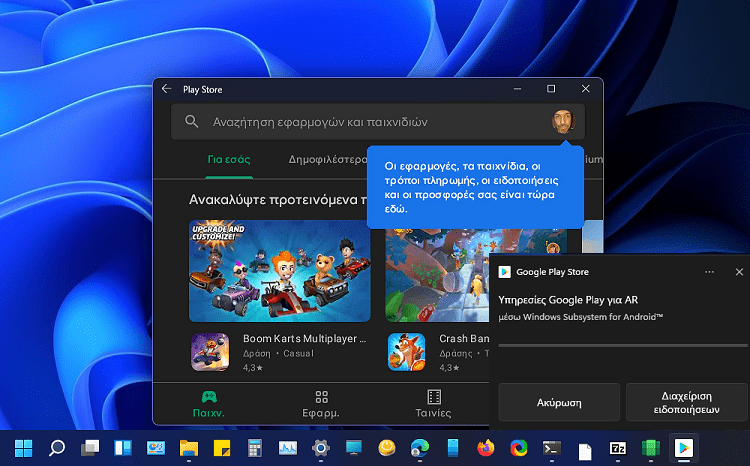Maximize the Play Store window
Screen dimensions: 750x466
click(551, 89)
